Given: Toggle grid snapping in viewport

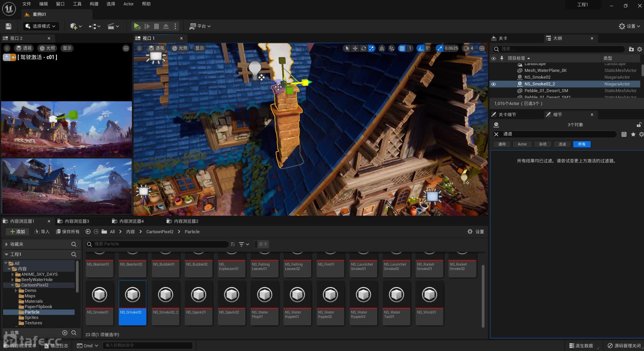Looking at the screenshot, I should click(402, 48).
